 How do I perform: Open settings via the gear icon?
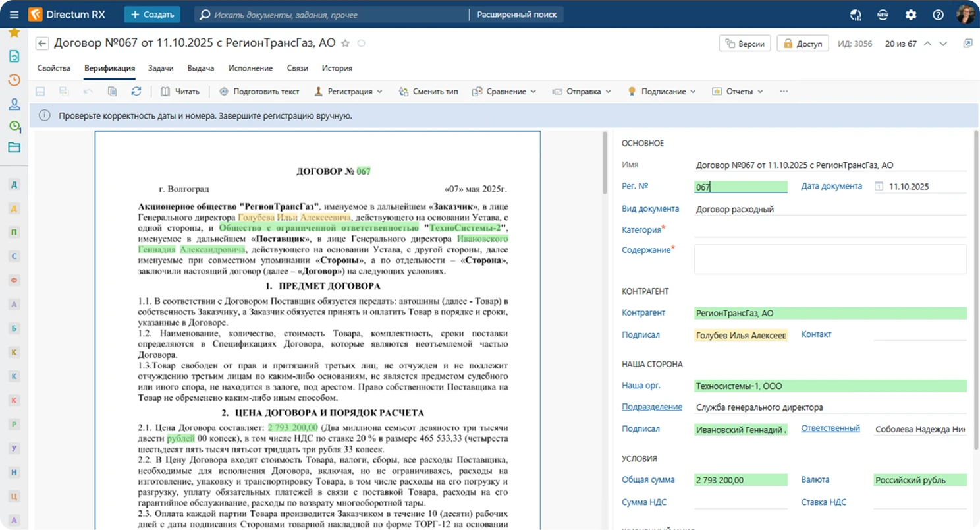(x=911, y=15)
